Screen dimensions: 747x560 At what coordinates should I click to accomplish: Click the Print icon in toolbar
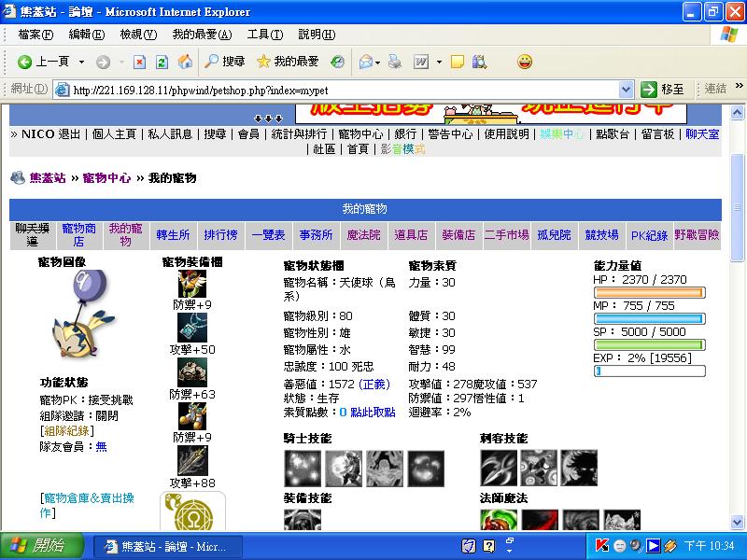(x=395, y=62)
